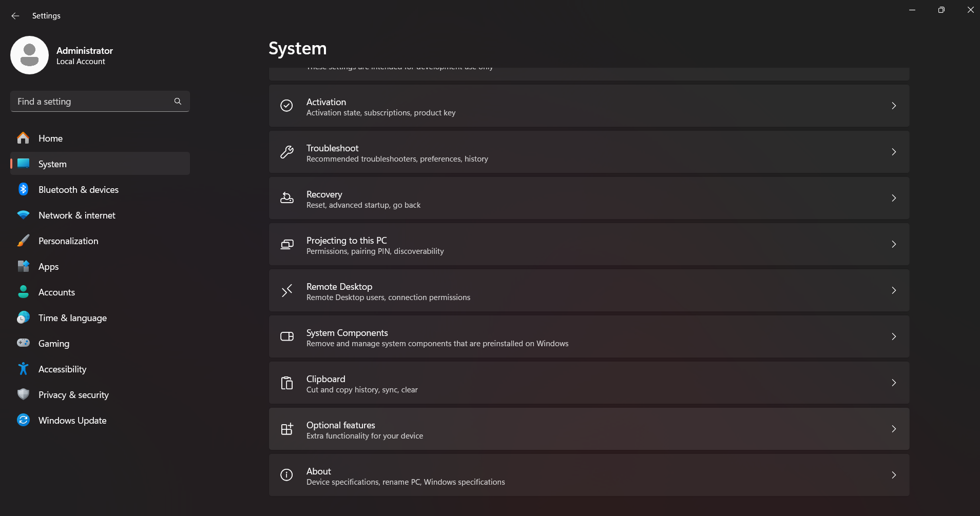This screenshot has height=516, width=980.
Task: Expand the System Components chevron
Action: [893, 336]
